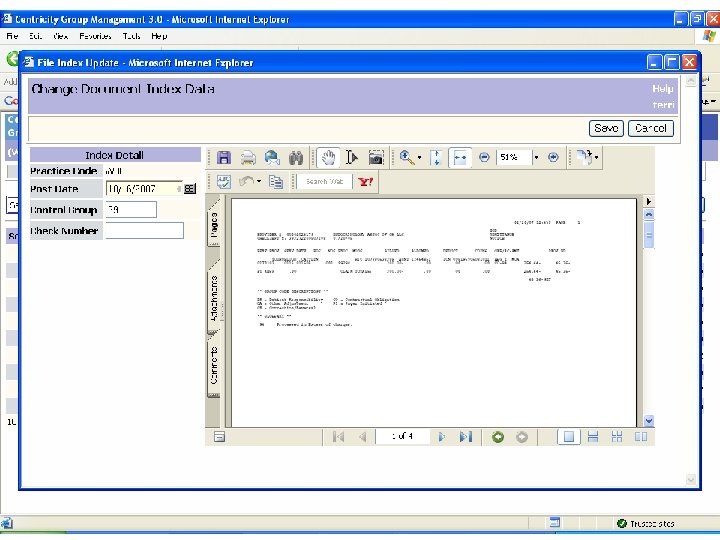720x540 pixels.
Task: Open the zoom percentage dropdown
Action: coord(536,158)
